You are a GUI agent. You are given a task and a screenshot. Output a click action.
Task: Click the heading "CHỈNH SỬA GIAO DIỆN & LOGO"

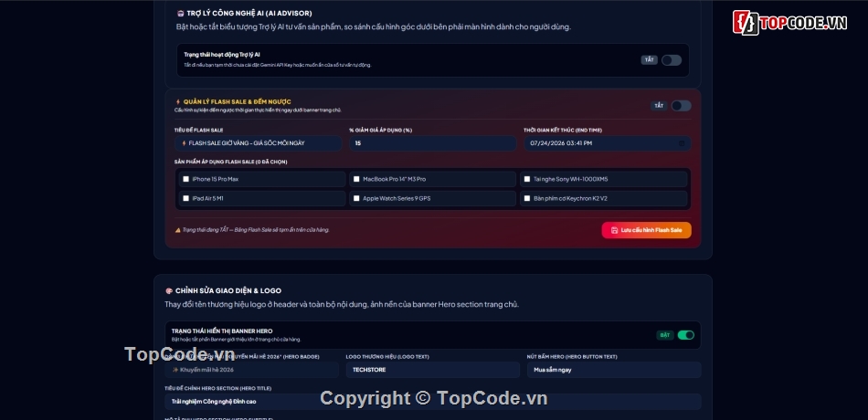[x=228, y=290]
